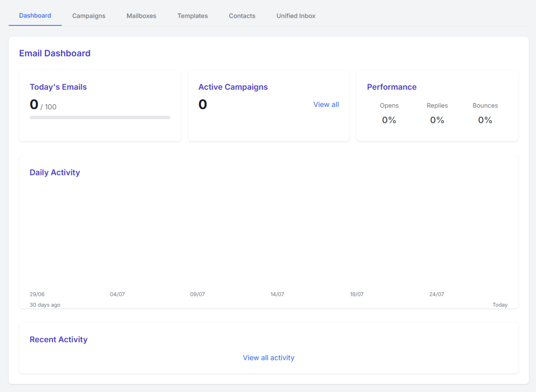
Task: Click the 29/06 date label on chart
Action: coord(37,294)
